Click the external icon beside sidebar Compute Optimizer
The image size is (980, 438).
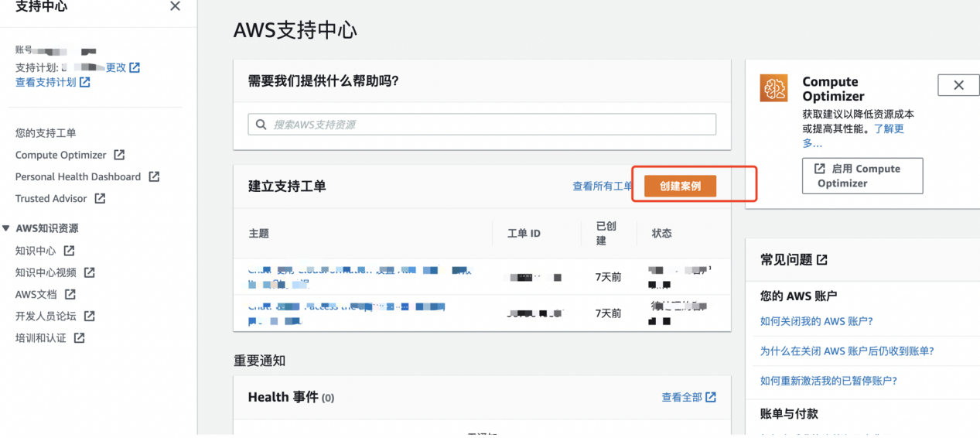click(119, 155)
